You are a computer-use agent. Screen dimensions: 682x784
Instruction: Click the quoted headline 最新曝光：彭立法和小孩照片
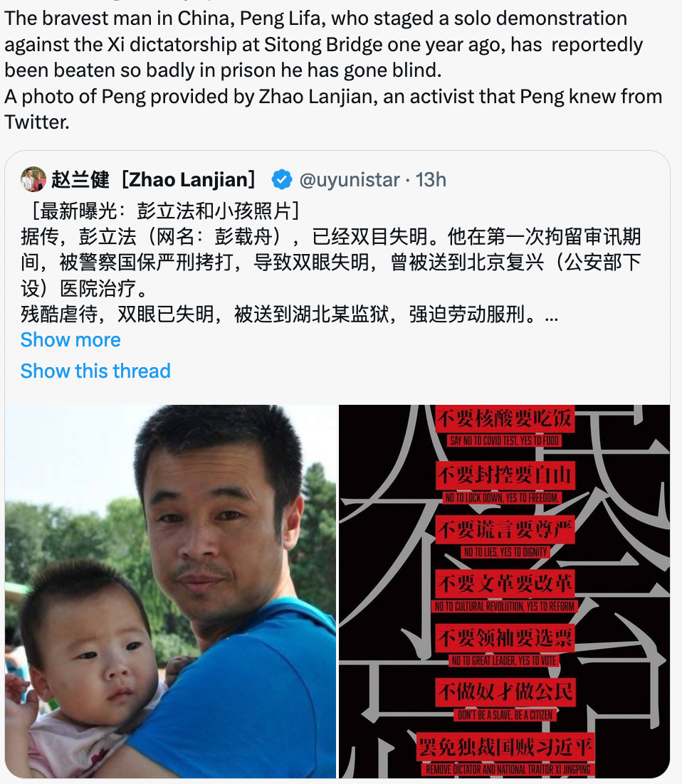pyautogui.click(x=166, y=211)
